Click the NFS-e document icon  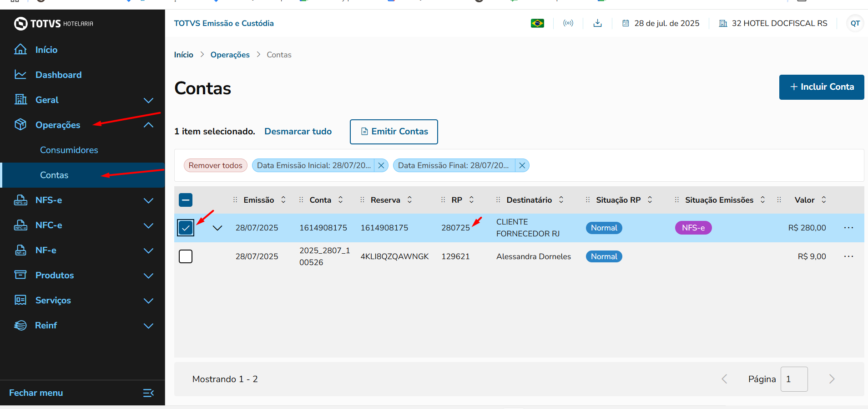click(20, 199)
